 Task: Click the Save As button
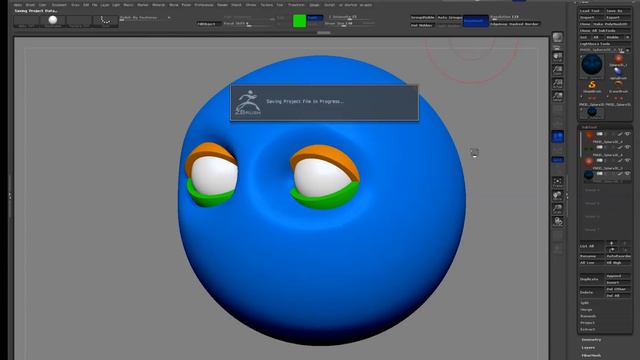tap(618, 11)
